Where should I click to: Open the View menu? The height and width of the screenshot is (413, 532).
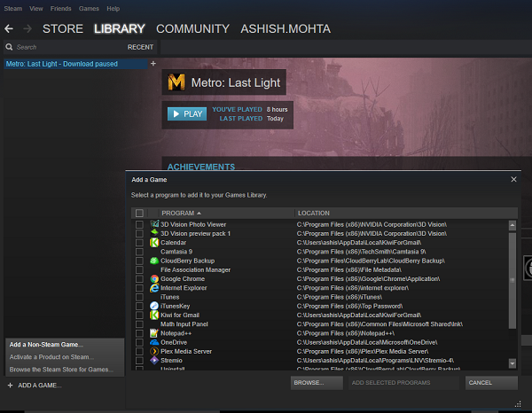tap(36, 9)
